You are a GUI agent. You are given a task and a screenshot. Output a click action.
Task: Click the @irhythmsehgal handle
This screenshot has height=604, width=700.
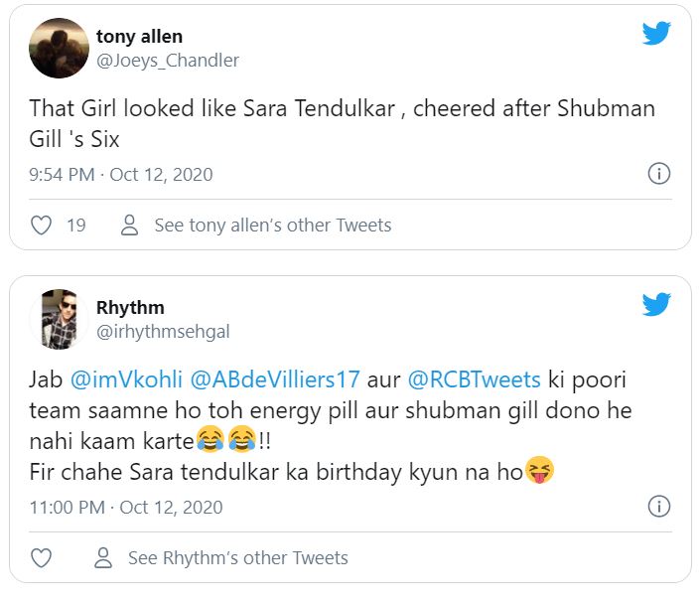pyautogui.click(x=163, y=332)
